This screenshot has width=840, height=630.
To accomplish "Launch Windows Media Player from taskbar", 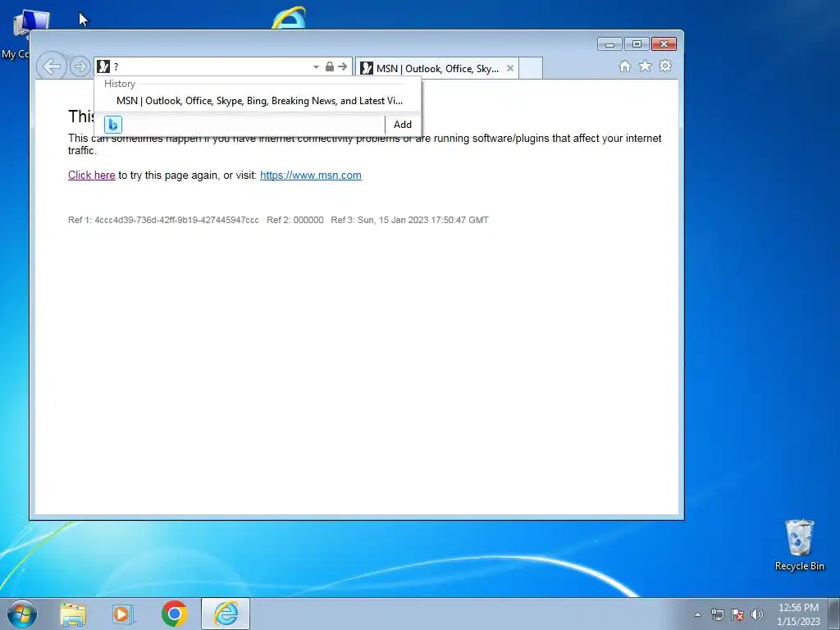I will (x=123, y=614).
